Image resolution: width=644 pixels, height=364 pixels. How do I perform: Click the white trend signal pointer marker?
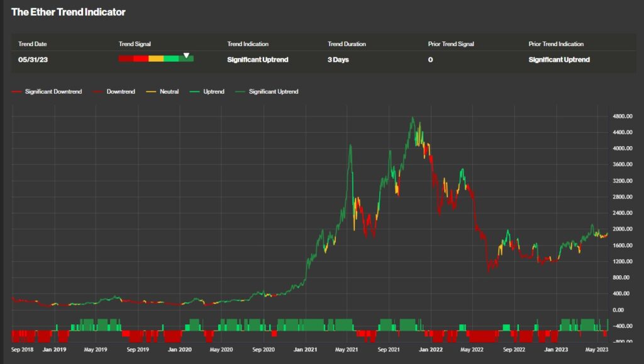pos(186,55)
